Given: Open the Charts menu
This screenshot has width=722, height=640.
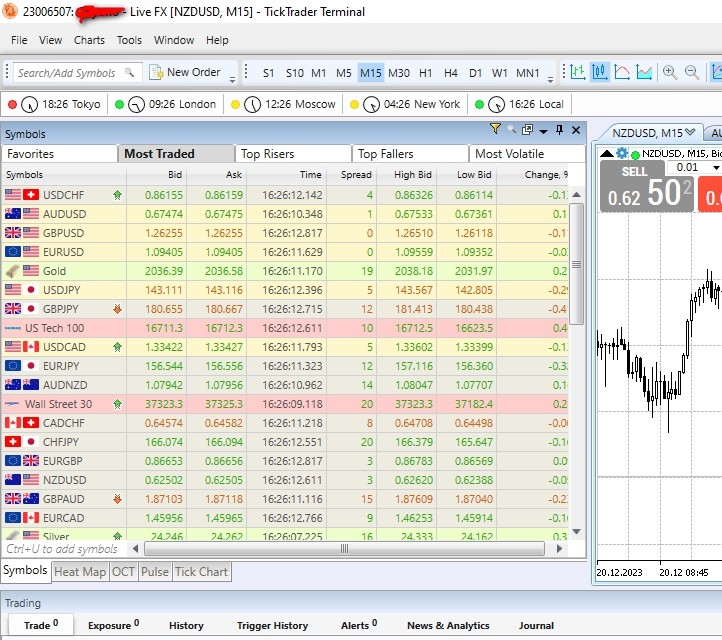Looking at the screenshot, I should click(x=89, y=40).
